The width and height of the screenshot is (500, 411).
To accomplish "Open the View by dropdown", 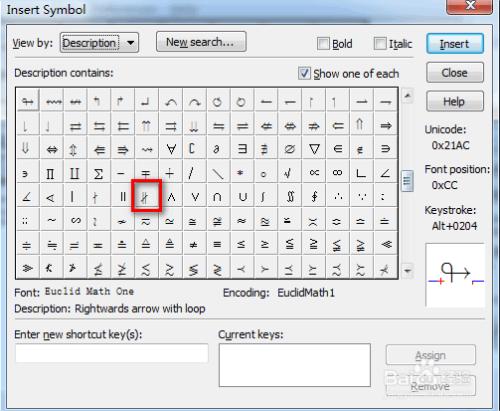I will [x=99, y=43].
